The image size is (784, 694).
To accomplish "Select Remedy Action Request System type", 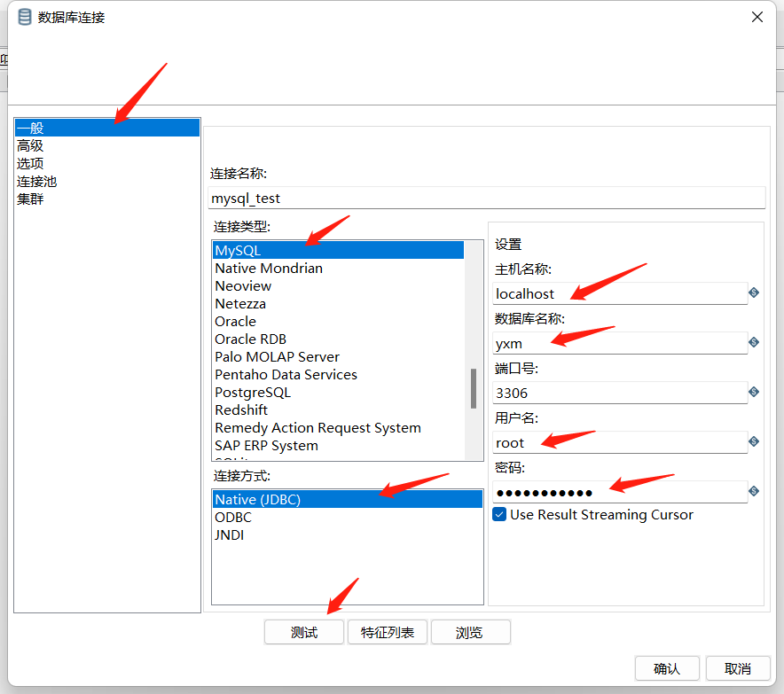I will (339, 428).
